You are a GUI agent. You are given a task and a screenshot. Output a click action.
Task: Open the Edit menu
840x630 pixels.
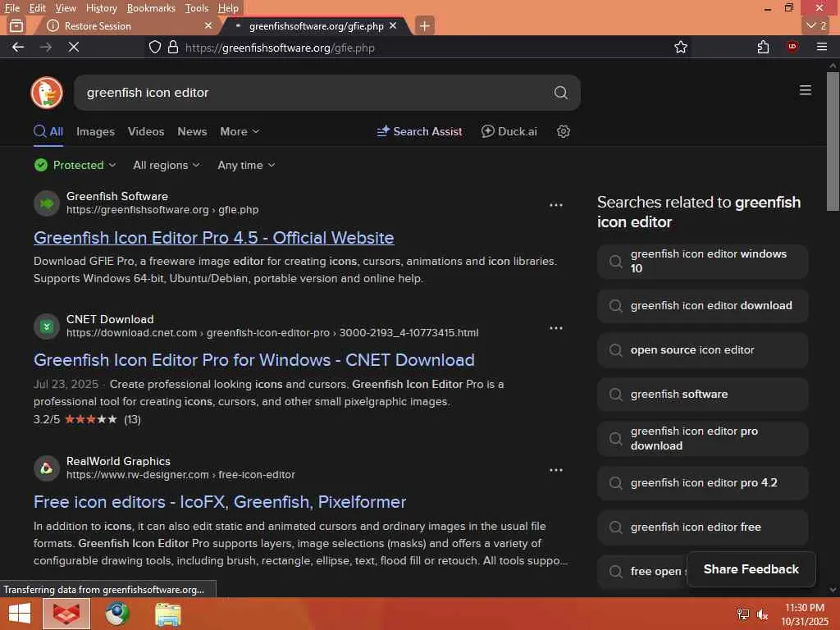(37, 8)
